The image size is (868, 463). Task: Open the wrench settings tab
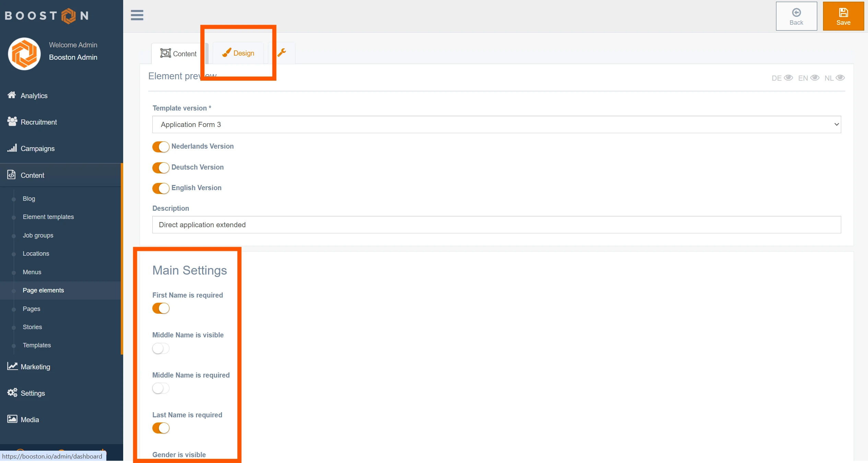pyautogui.click(x=282, y=53)
